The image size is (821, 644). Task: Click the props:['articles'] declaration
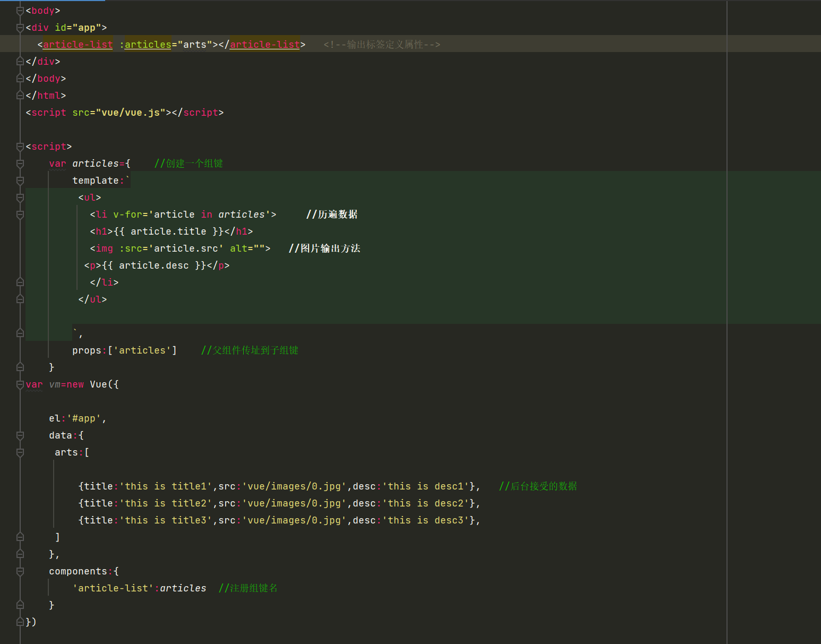(125, 350)
